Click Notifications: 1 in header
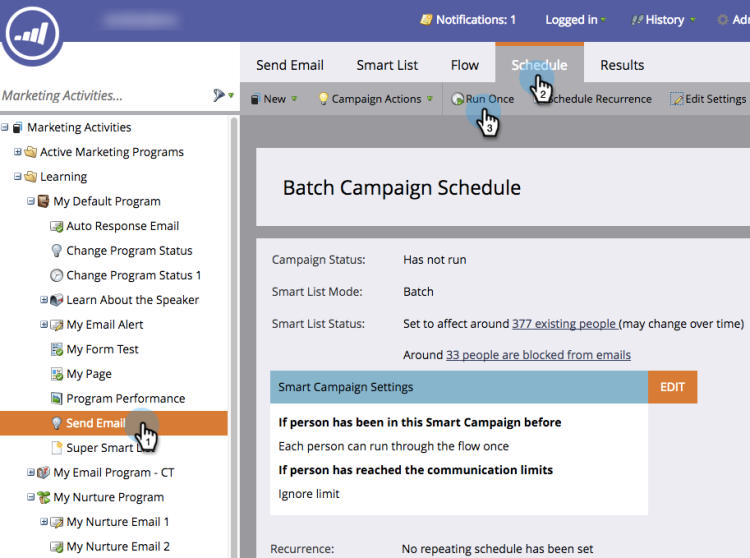This screenshot has height=558, width=750. 475,20
